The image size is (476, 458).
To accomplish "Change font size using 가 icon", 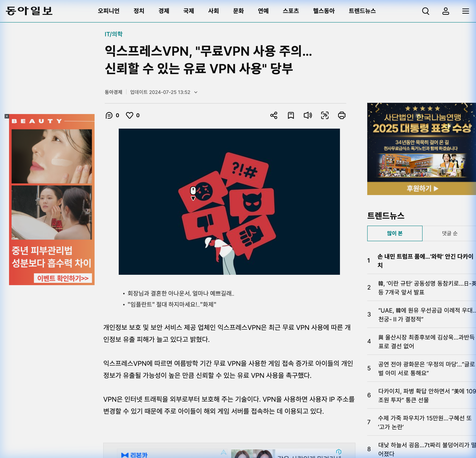I will pos(325,115).
